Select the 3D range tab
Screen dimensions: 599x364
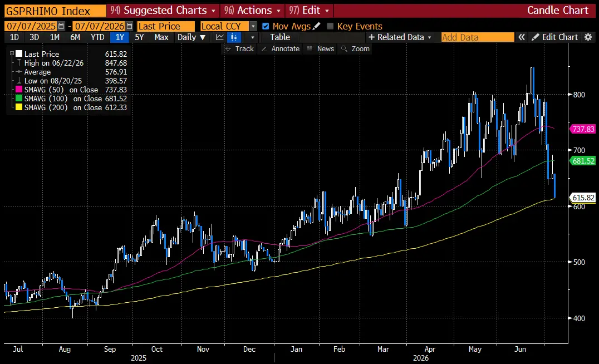tap(35, 37)
